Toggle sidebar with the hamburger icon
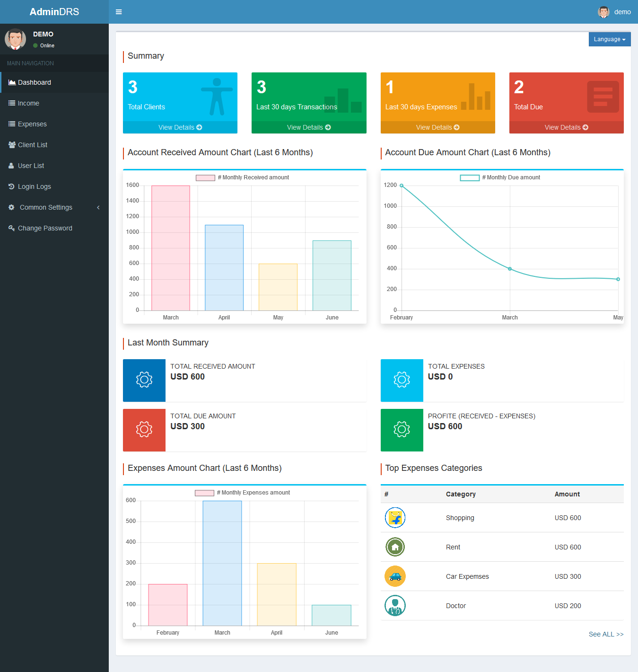This screenshot has width=638, height=672. [x=119, y=12]
